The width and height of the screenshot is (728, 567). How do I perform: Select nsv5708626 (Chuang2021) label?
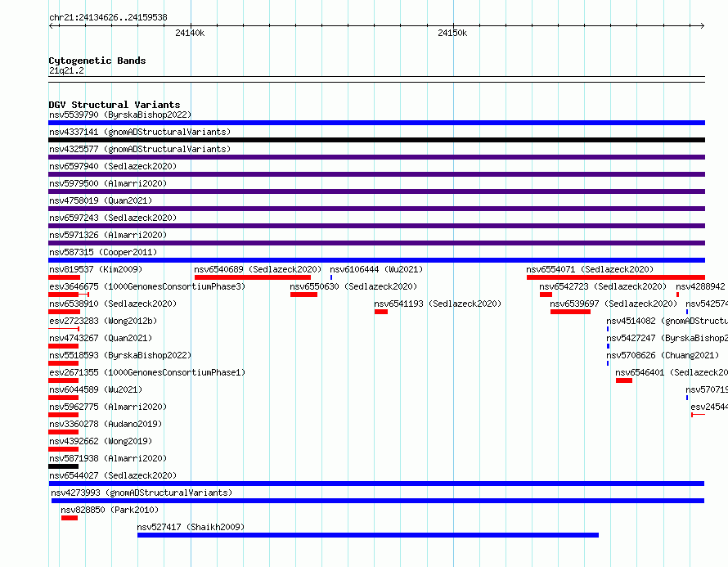click(663, 355)
